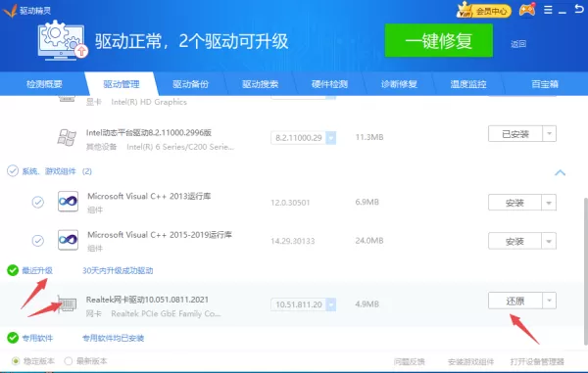This screenshot has width=588, height=373.
Task: Open the 安装游戏组件 link
Action: pos(470,361)
